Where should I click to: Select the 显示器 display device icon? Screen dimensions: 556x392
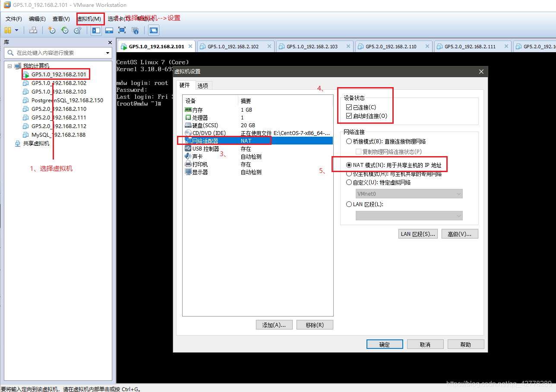pyautogui.click(x=188, y=172)
